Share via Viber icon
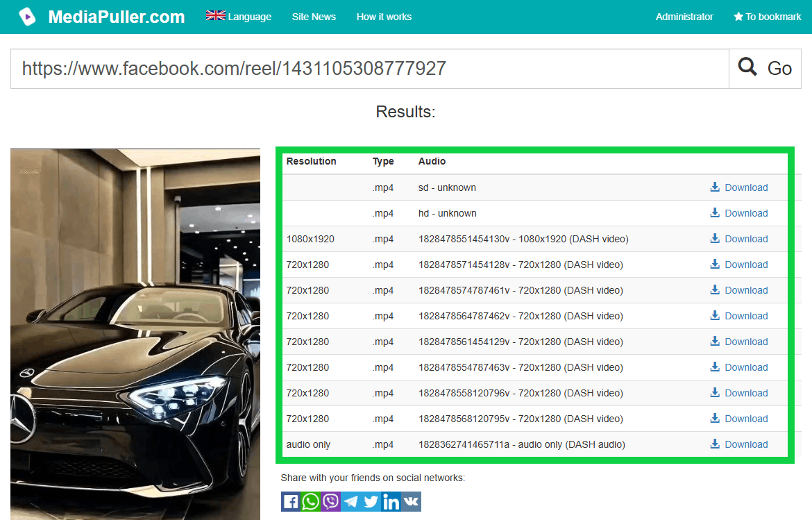Image resolution: width=812 pixels, height=520 pixels. (x=331, y=501)
